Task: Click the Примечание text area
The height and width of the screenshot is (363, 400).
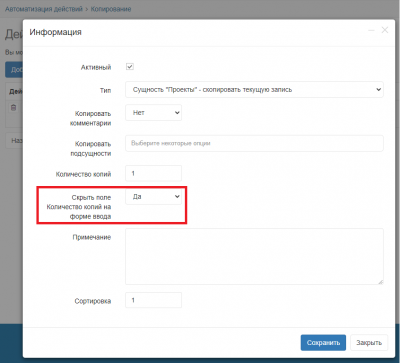Action: [x=254, y=256]
